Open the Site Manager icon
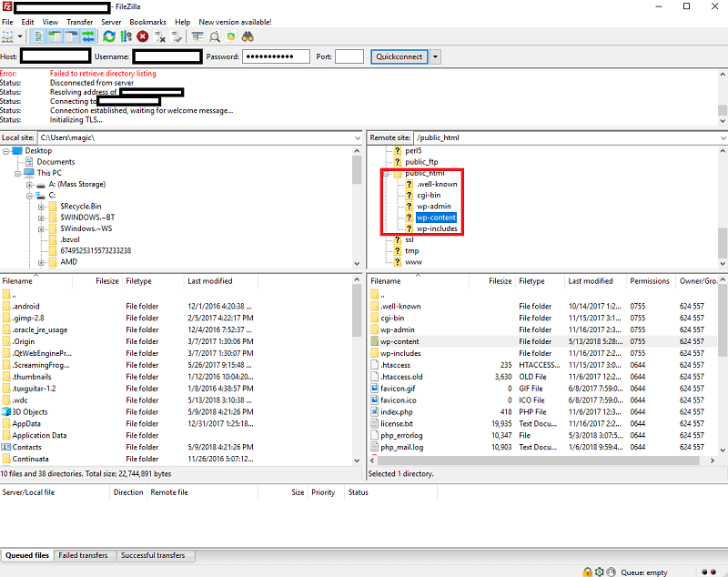The image size is (728, 577). click(7, 36)
